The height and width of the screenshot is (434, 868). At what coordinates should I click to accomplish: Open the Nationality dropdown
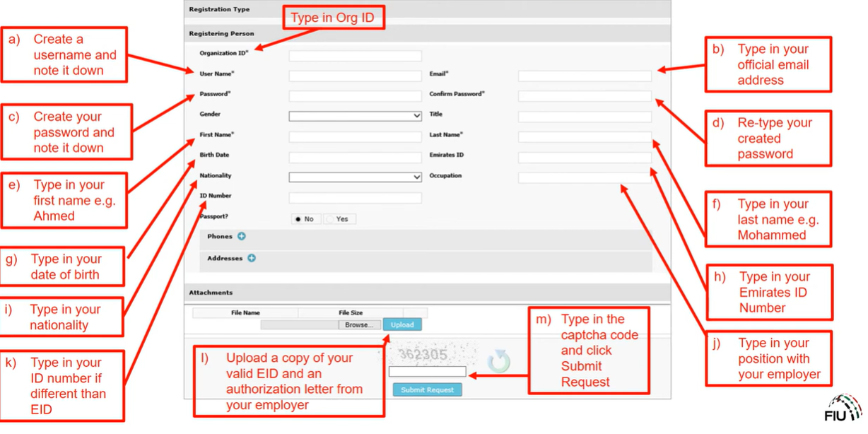coord(355,177)
